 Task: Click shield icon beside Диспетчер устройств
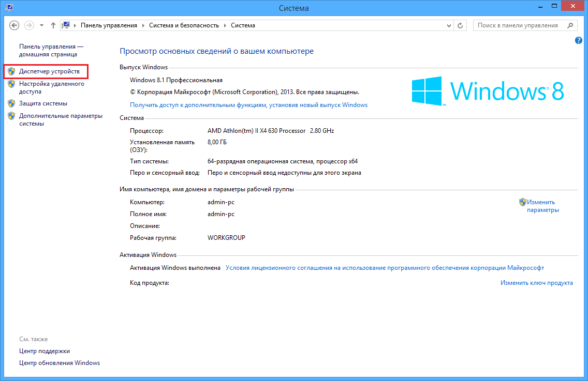(11, 71)
